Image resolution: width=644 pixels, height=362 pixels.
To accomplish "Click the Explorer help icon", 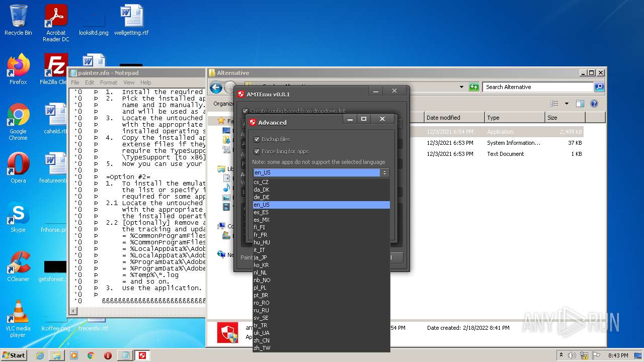I will pos(594,104).
